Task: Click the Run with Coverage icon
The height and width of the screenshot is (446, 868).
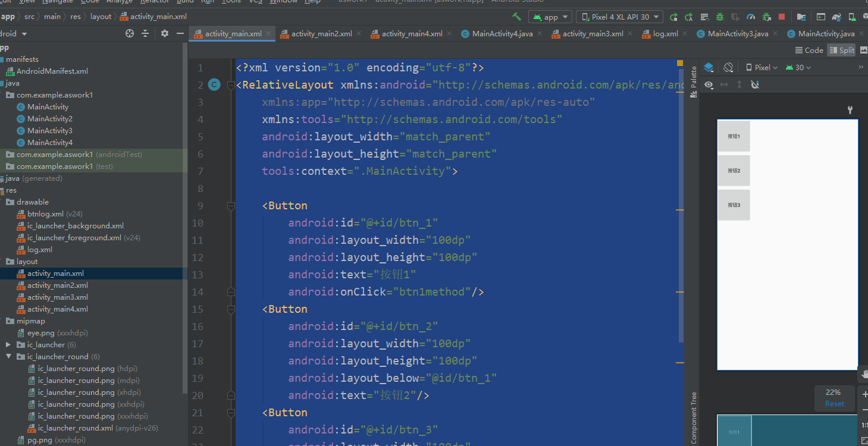Action: pos(735,17)
